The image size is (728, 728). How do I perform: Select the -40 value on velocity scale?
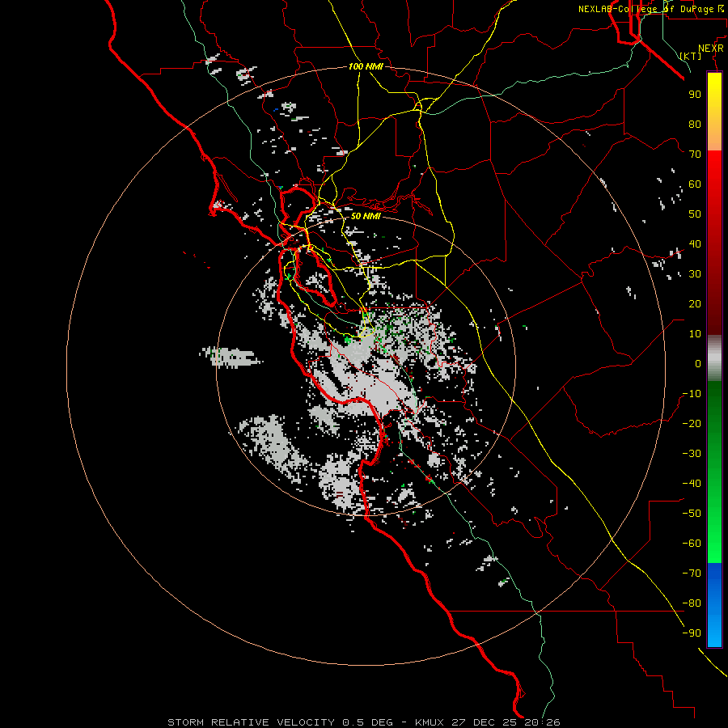click(x=692, y=484)
